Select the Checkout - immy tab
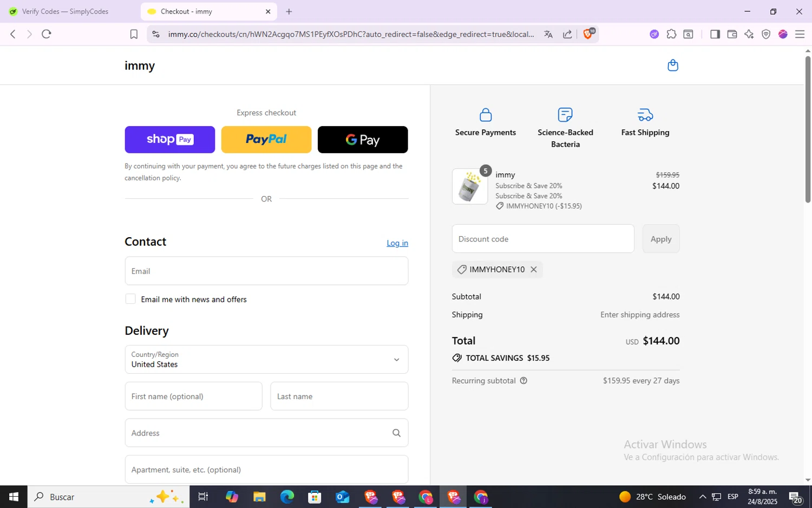Viewport: 812px width, 508px height. 208,11
